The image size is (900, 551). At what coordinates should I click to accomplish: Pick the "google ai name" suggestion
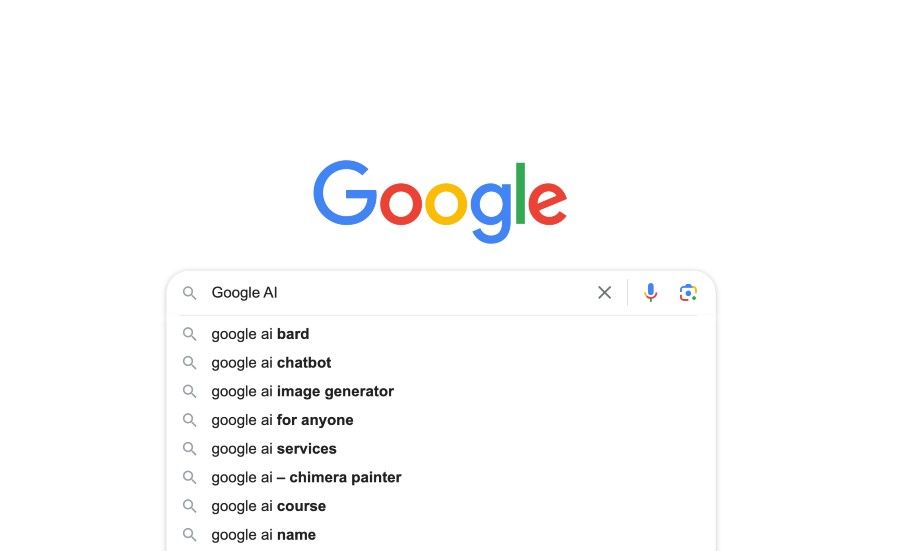263,535
